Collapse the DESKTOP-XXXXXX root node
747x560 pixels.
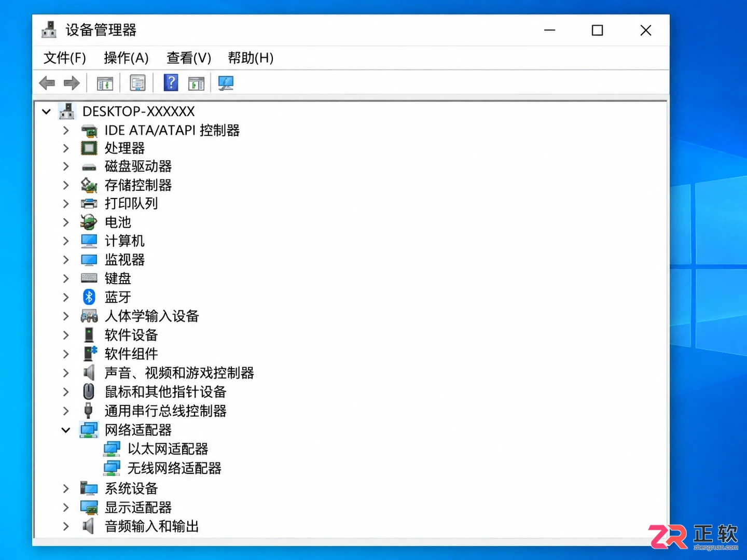pos(47,111)
